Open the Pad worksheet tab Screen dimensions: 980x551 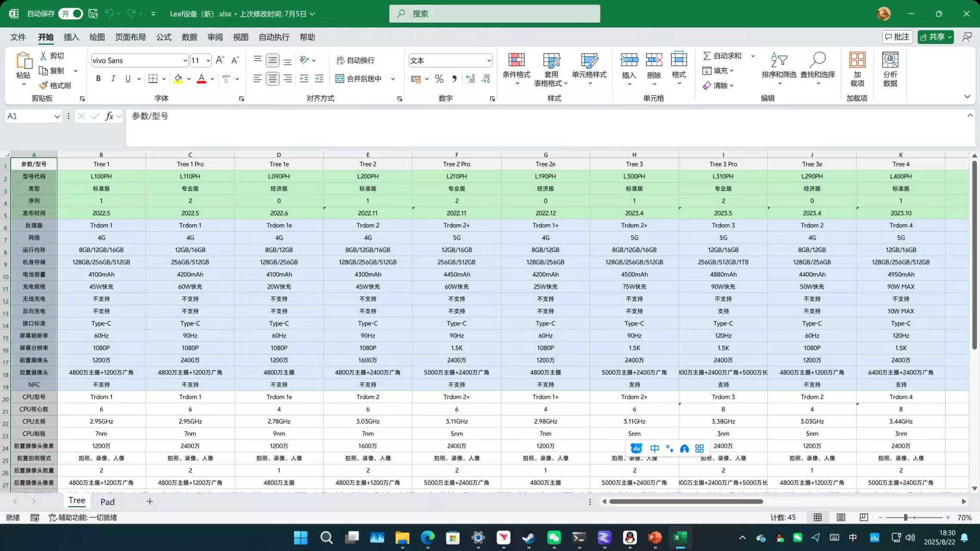[107, 501]
